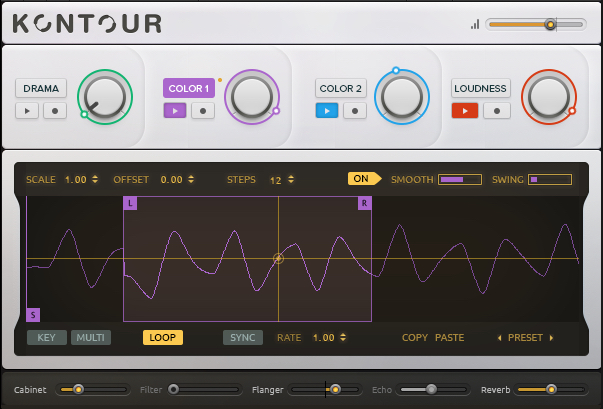Click PASTE

pos(450,338)
